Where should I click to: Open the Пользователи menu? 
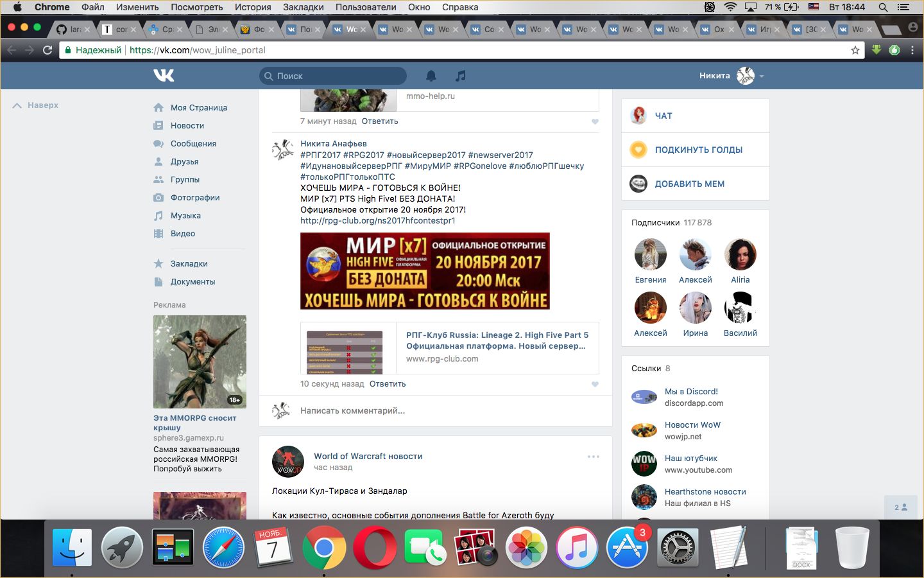click(x=366, y=7)
